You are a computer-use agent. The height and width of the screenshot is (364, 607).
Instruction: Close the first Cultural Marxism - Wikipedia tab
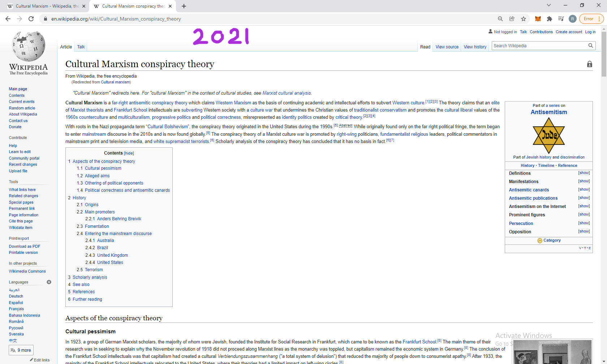pos(84,6)
